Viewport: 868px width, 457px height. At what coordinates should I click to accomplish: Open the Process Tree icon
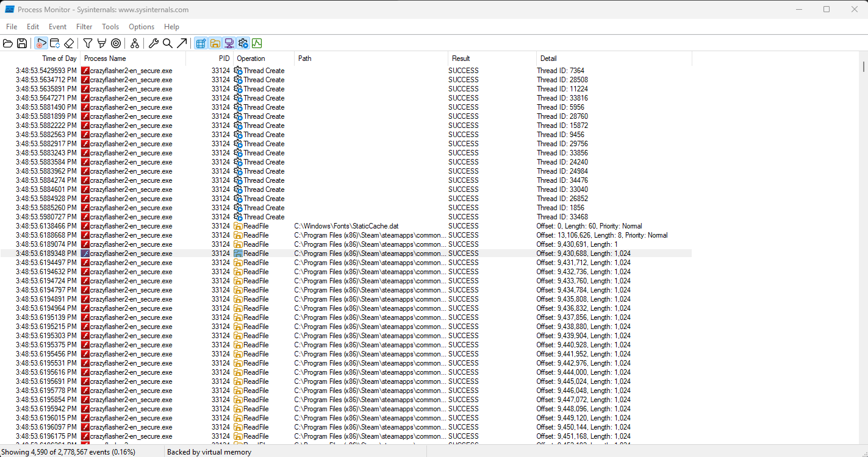(x=135, y=43)
